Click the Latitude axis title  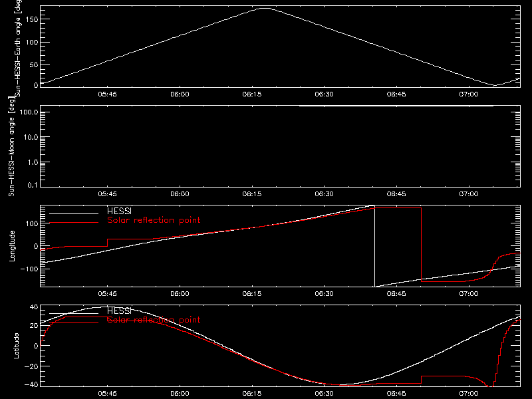(x=16, y=346)
